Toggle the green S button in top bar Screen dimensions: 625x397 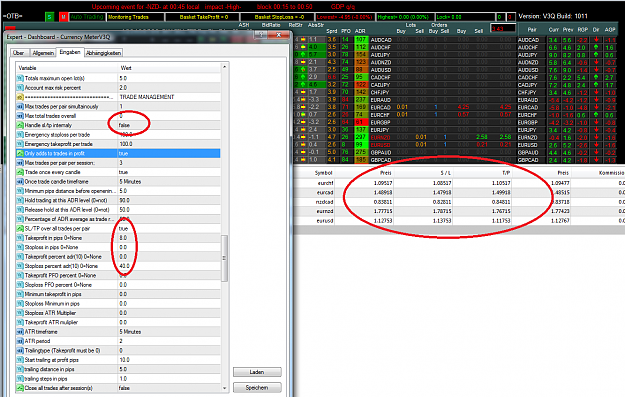(49, 17)
